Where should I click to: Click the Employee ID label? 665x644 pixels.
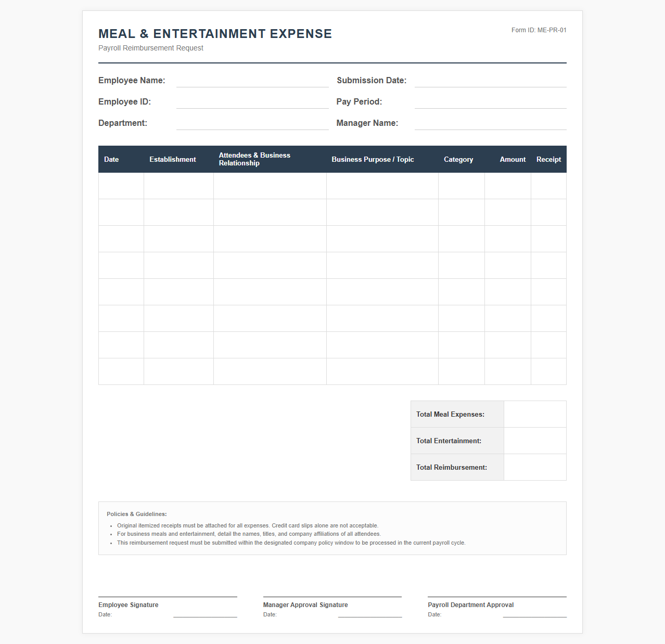[x=124, y=102]
